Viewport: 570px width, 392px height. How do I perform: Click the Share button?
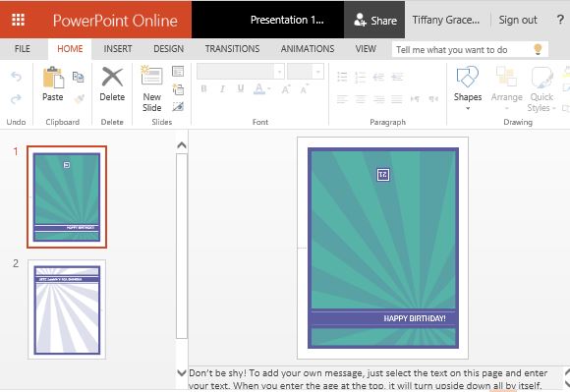(374, 20)
